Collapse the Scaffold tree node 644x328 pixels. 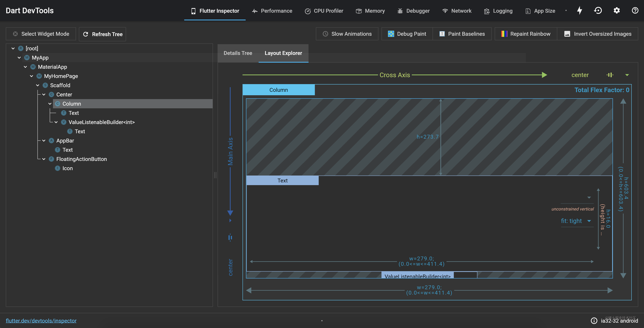click(x=38, y=85)
